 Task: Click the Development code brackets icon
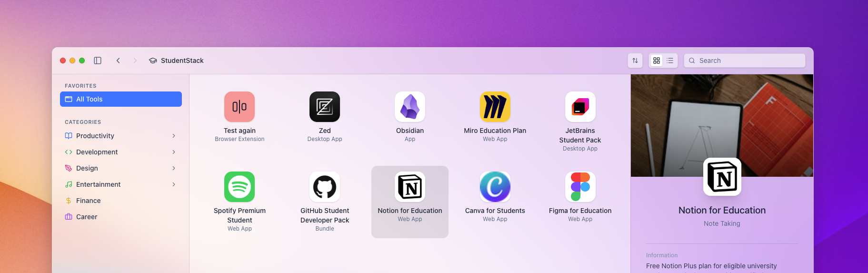pyautogui.click(x=69, y=152)
